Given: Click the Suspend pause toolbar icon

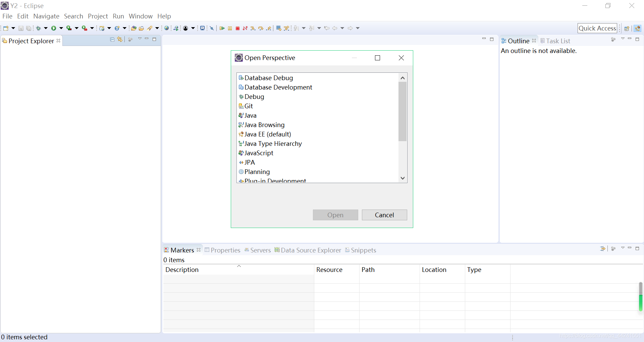Looking at the screenshot, I should click(x=230, y=28).
